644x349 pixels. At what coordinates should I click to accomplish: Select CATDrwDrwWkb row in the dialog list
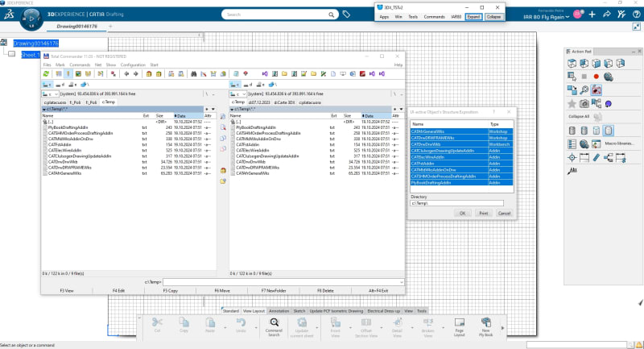[461, 144]
